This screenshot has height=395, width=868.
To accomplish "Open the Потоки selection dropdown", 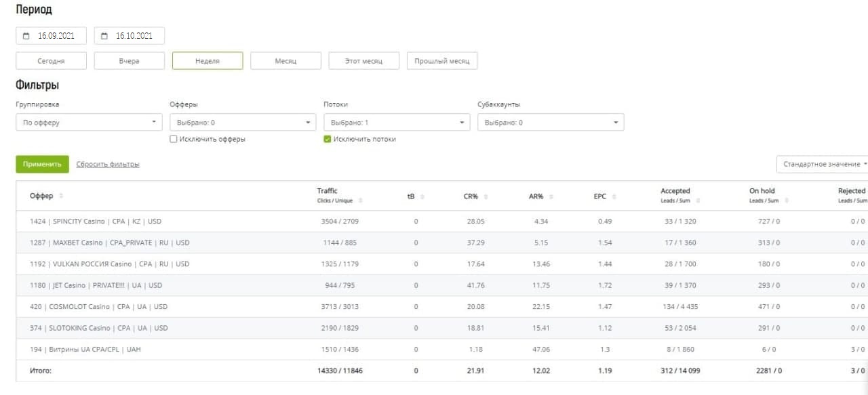I will pyautogui.click(x=397, y=123).
